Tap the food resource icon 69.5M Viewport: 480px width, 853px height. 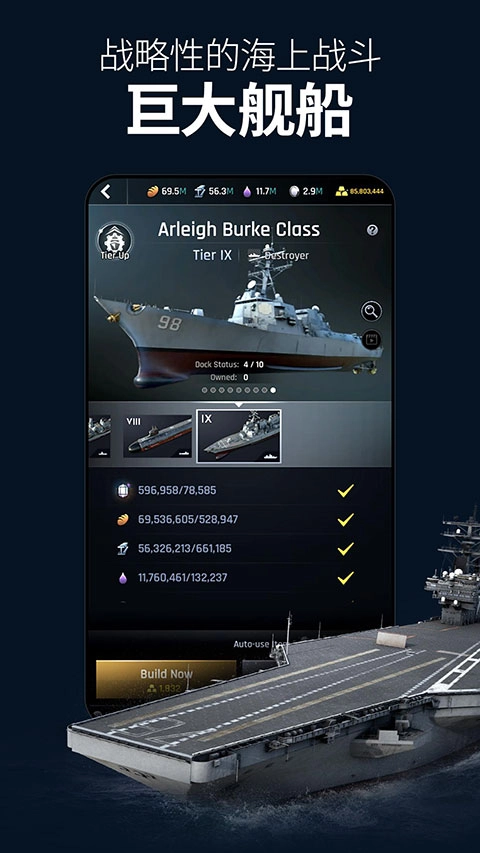[x=152, y=191]
